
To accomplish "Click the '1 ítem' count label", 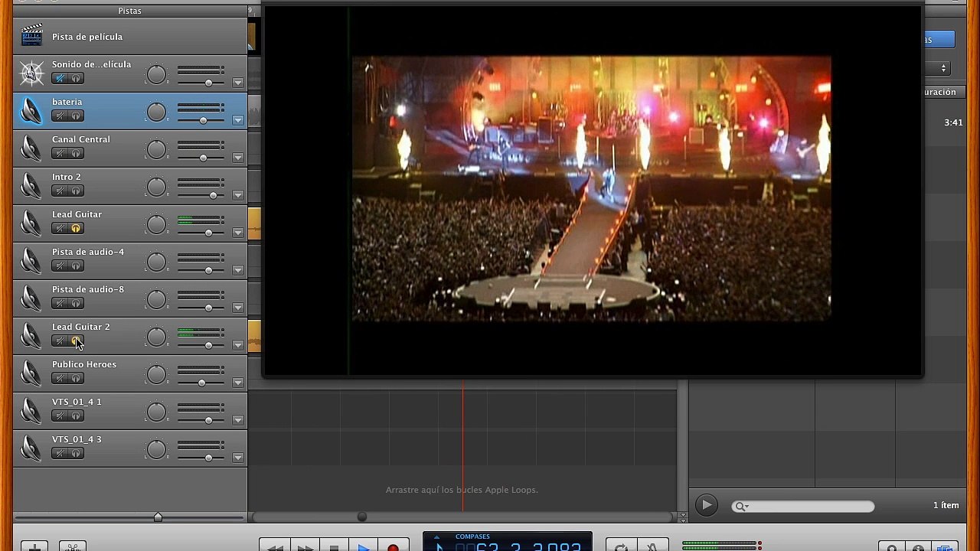I will (946, 505).
